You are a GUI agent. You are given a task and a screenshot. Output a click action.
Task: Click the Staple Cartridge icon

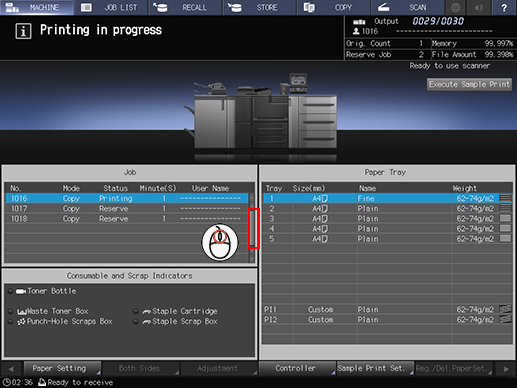pos(147,312)
